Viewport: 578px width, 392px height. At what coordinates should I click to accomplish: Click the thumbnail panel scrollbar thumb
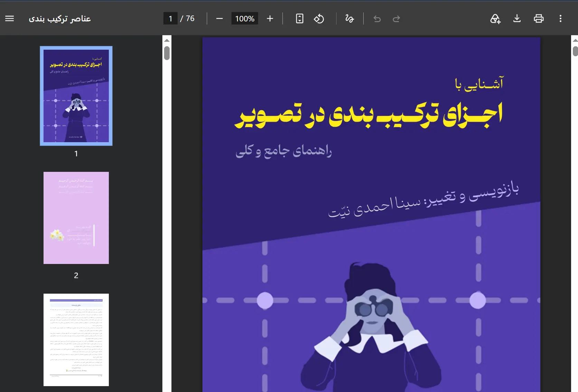pos(167,53)
